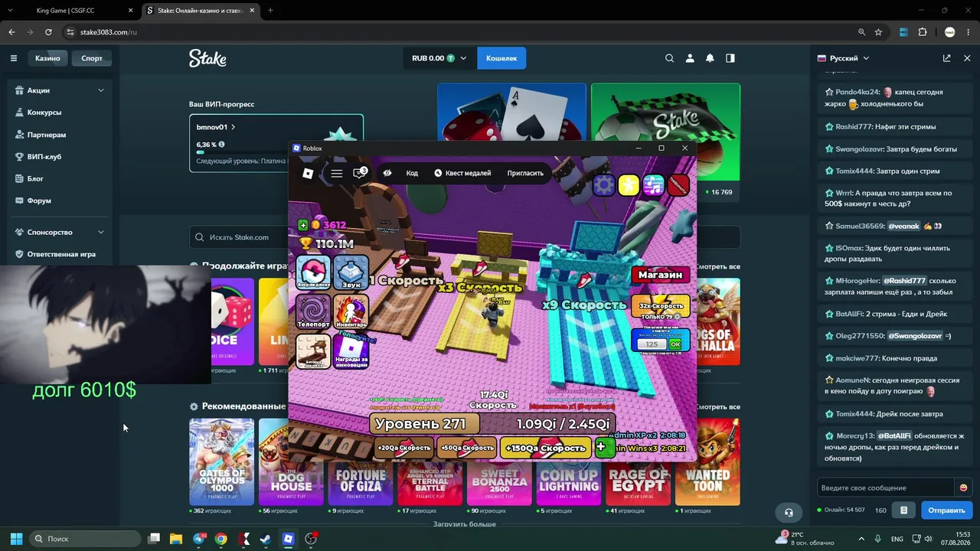980x551 pixels.
Task: Open the chat rules icon beside Отправить
Action: pyautogui.click(x=903, y=510)
